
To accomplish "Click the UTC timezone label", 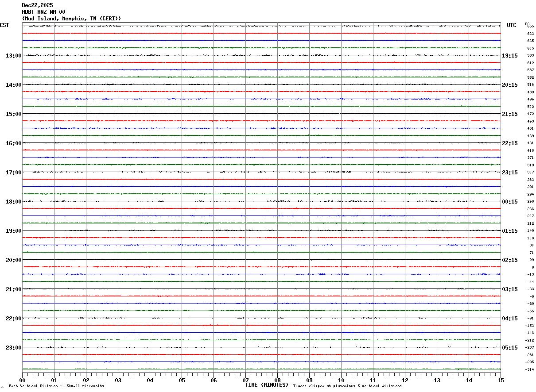I will 512,25.
